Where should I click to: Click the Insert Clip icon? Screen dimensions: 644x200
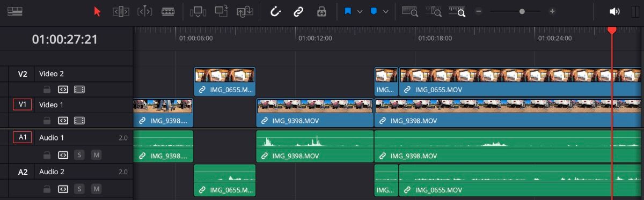pos(198,11)
